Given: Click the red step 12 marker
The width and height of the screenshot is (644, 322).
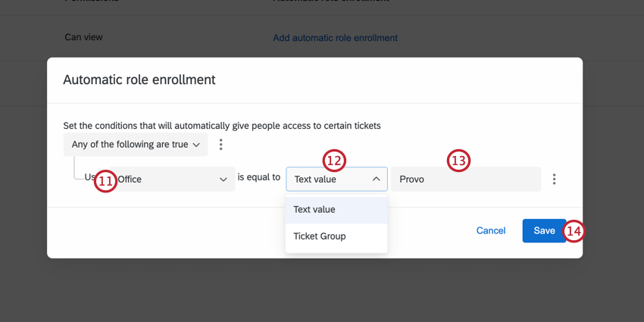Looking at the screenshot, I should coord(334,160).
